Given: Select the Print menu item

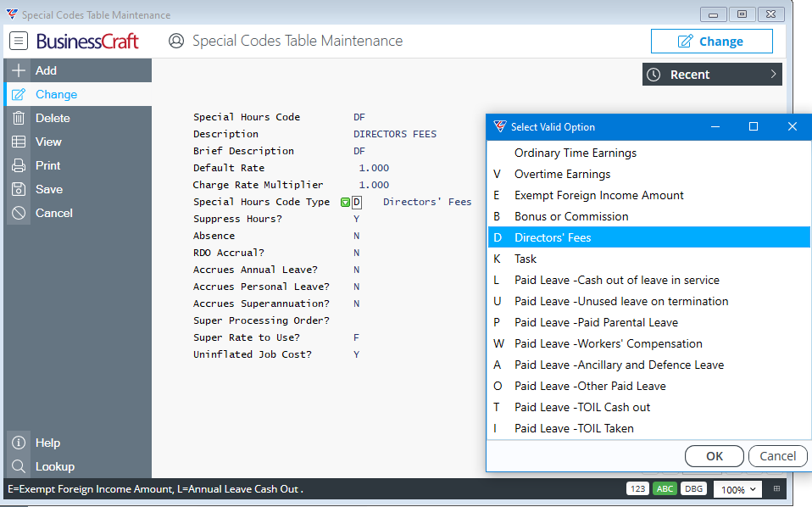Looking at the screenshot, I should click(x=78, y=165).
